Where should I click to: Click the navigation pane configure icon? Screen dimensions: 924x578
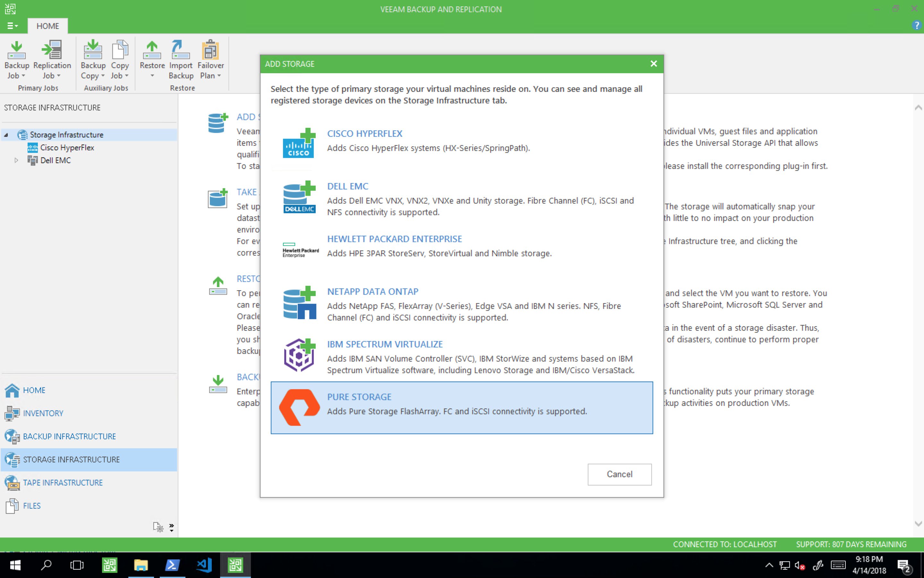click(158, 527)
